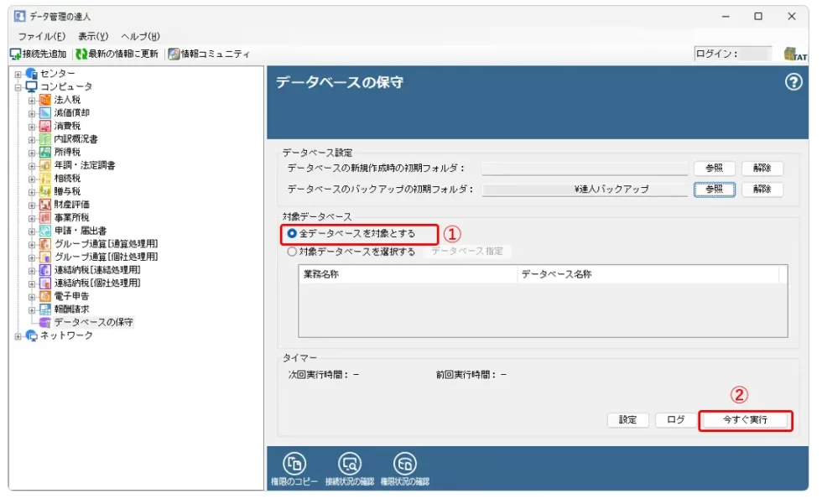Viewport: 822px width, 504px height.
Task: Click the 権限状況の確認 icon
Action: tap(405, 463)
